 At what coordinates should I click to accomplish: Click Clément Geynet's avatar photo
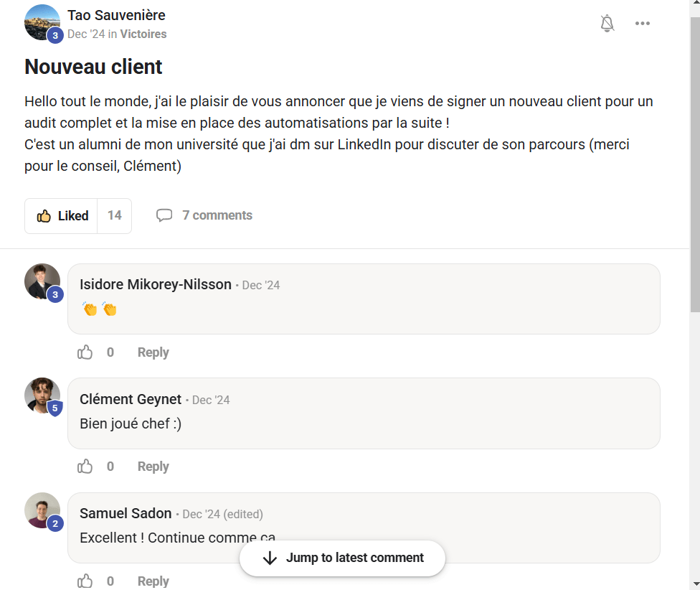click(42, 395)
